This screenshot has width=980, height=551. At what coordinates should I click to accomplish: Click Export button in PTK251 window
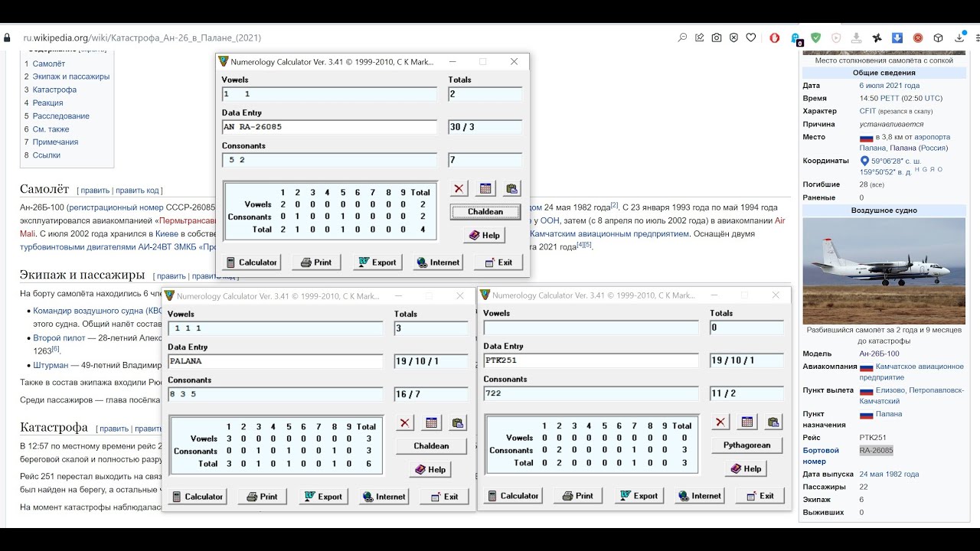tap(639, 496)
